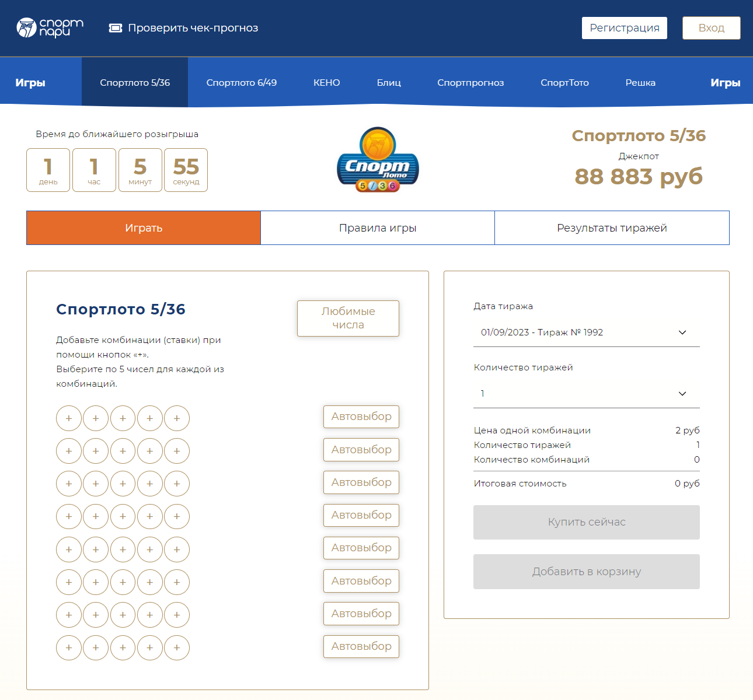
Task: Select the Играть tab
Action: pyautogui.click(x=144, y=228)
